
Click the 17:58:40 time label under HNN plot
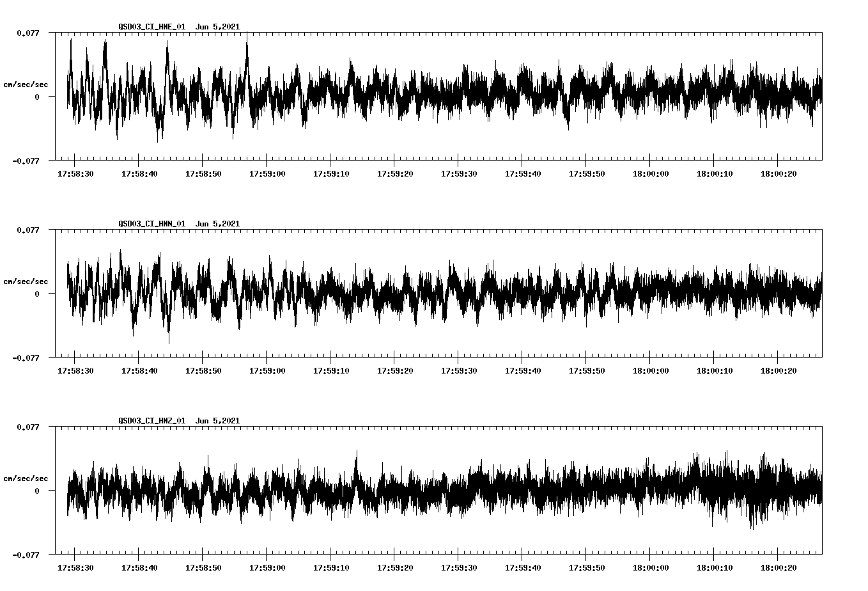pos(139,371)
